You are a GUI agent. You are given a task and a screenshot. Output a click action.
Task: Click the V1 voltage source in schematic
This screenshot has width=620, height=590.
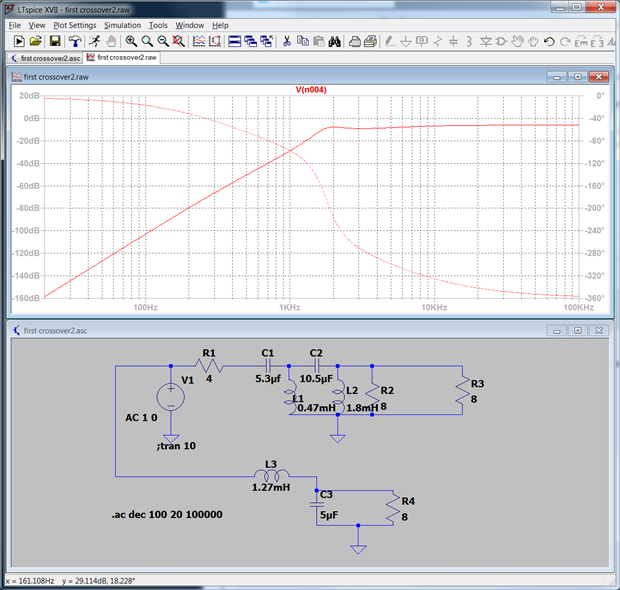pos(171,397)
